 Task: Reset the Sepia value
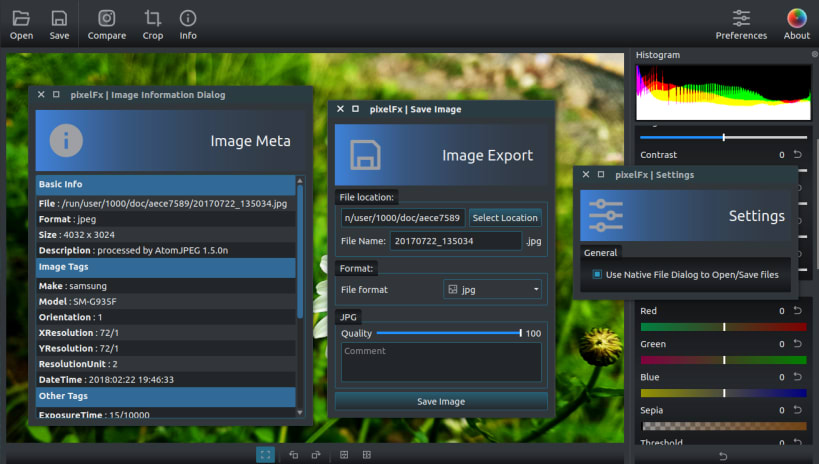coord(798,410)
